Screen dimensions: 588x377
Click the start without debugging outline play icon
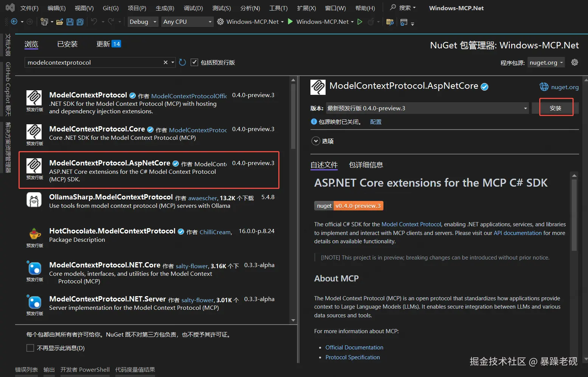pyautogui.click(x=360, y=22)
